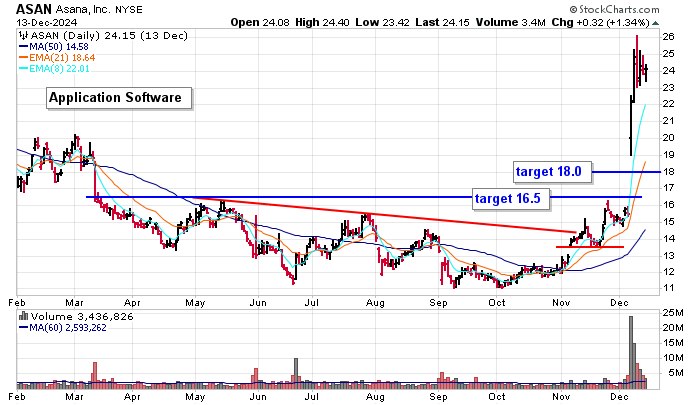Click the Chg +0.32 (+1.34%) value

tap(600, 22)
